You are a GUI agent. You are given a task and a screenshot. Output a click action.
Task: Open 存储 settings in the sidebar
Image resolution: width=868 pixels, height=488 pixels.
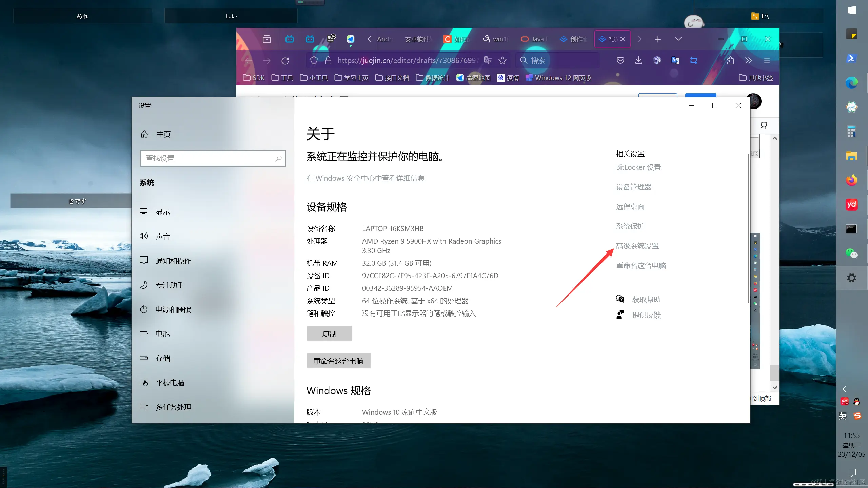162,358
